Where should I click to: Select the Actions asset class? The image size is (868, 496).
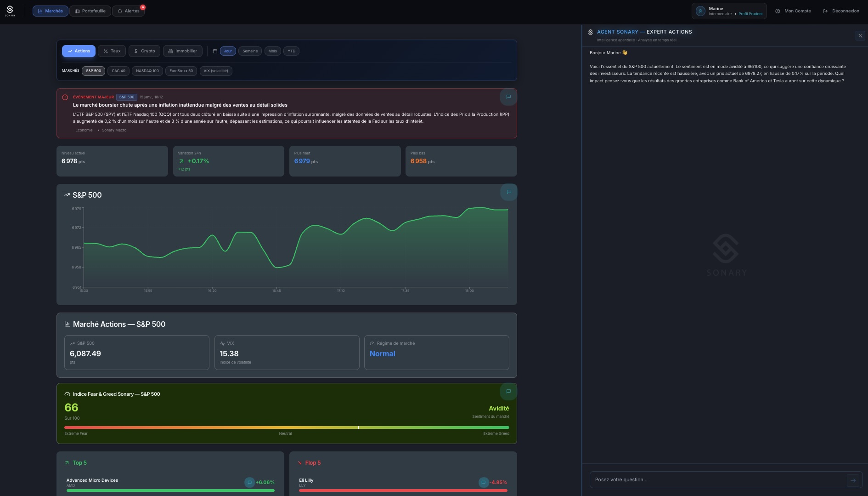pos(79,51)
